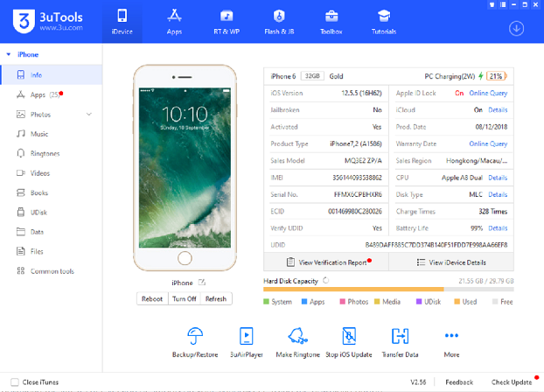Click the Photos pink legend swatch

pos(343,301)
